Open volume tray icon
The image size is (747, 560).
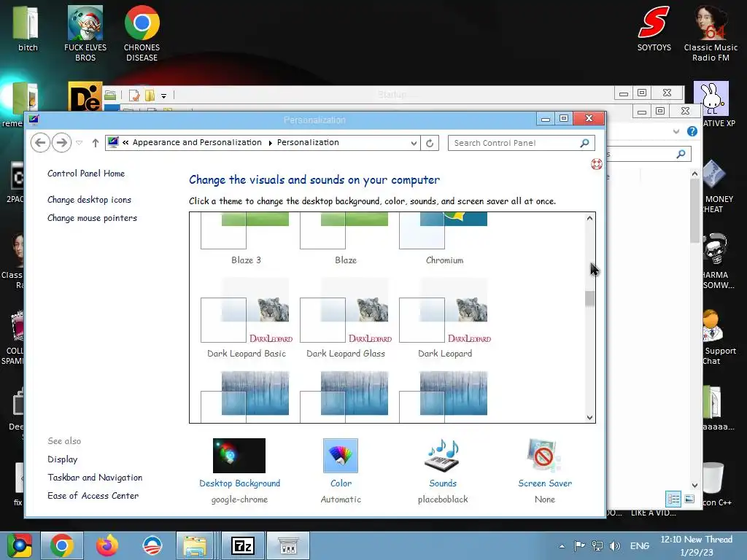(615, 545)
